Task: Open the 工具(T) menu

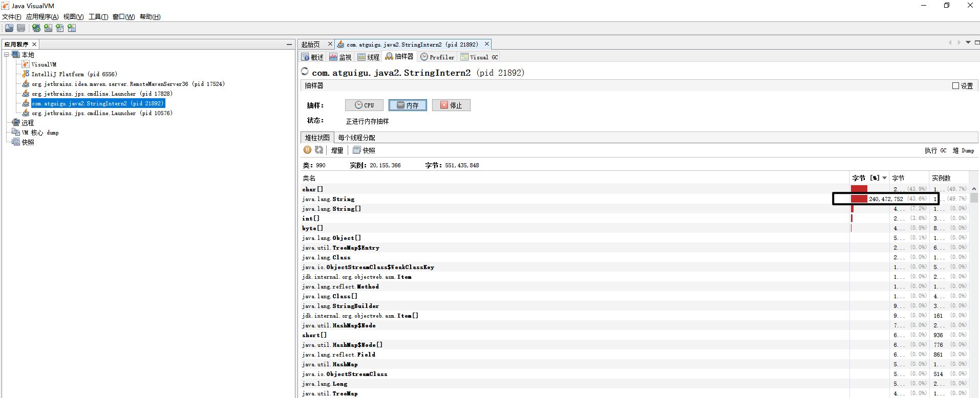Action: tap(98, 17)
